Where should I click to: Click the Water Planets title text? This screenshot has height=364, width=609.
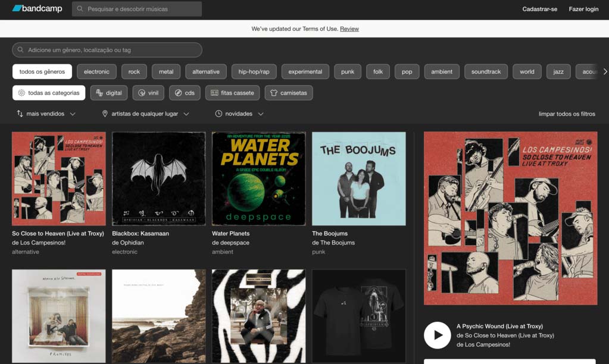tap(231, 233)
